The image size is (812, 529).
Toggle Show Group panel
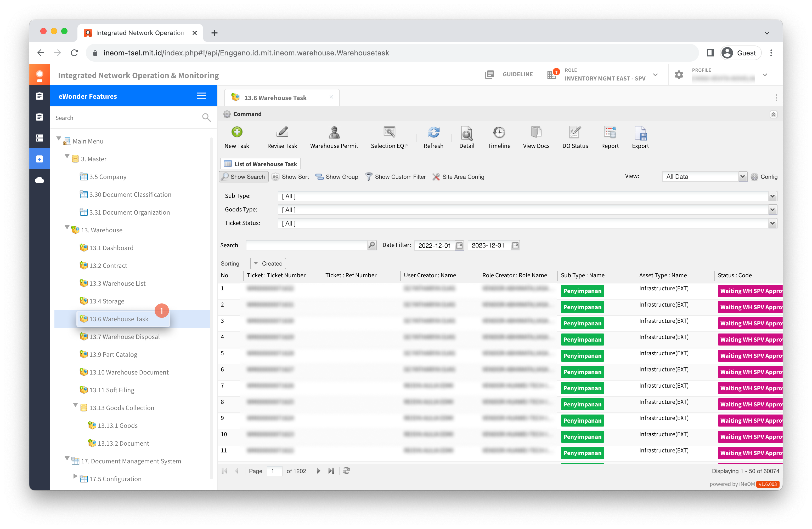click(x=337, y=177)
